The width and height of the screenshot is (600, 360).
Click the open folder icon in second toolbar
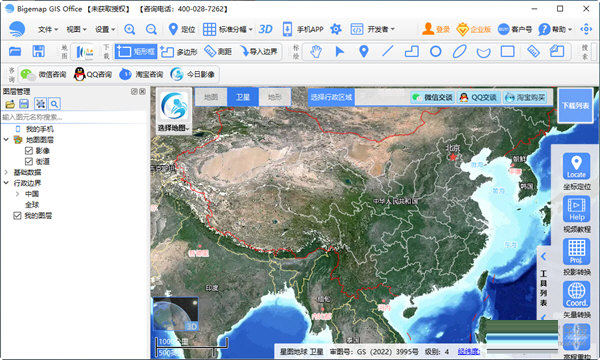pos(15,51)
